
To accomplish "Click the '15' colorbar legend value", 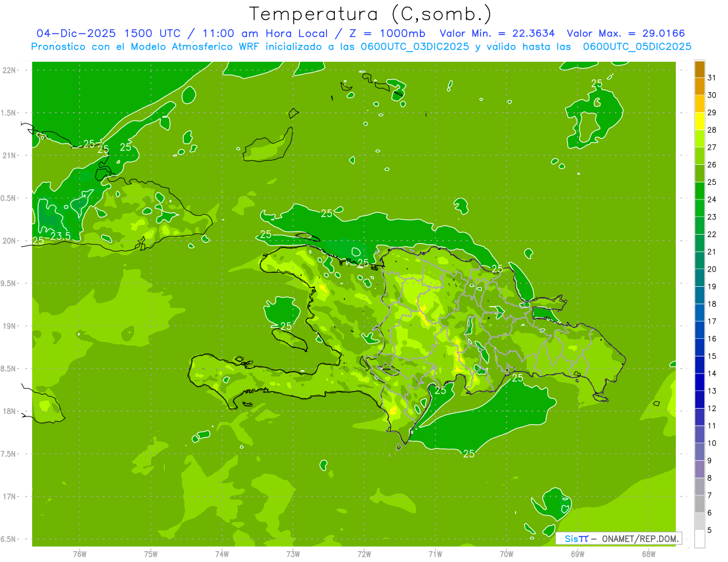I will coord(712,356).
